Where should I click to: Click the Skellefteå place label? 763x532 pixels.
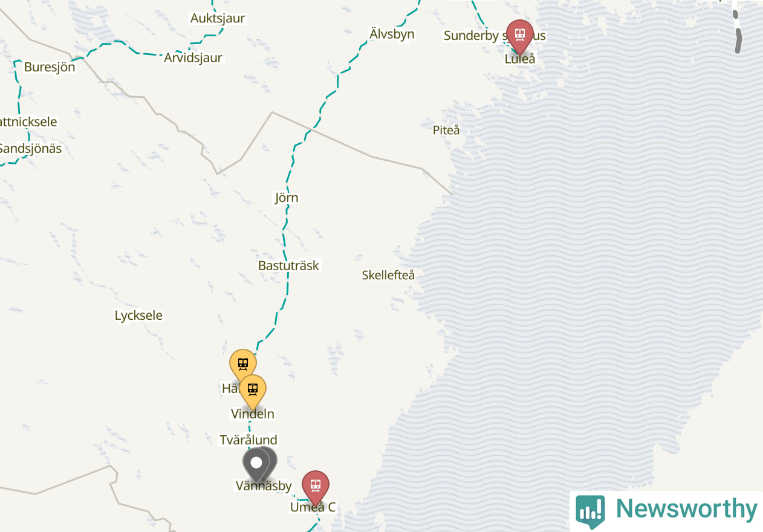tap(388, 276)
